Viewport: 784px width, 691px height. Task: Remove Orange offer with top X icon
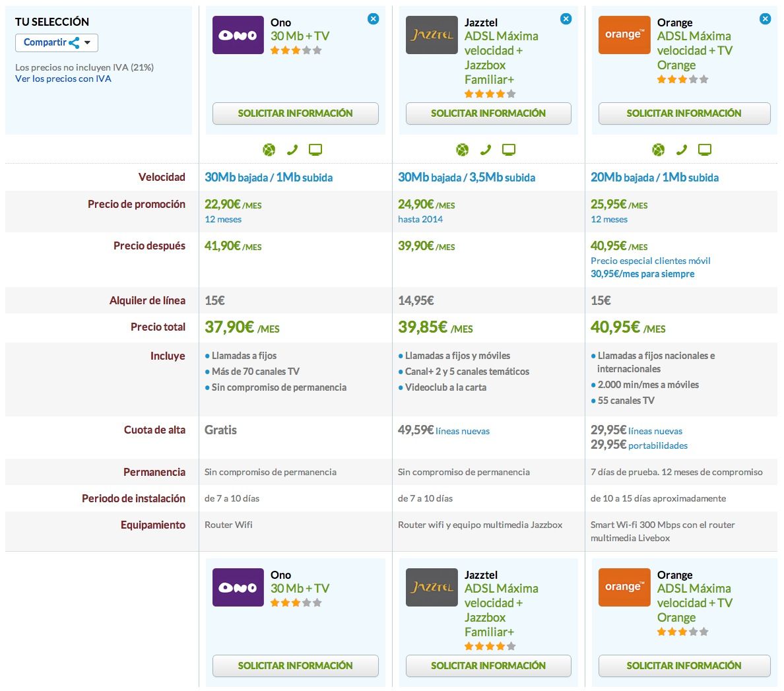coord(765,19)
